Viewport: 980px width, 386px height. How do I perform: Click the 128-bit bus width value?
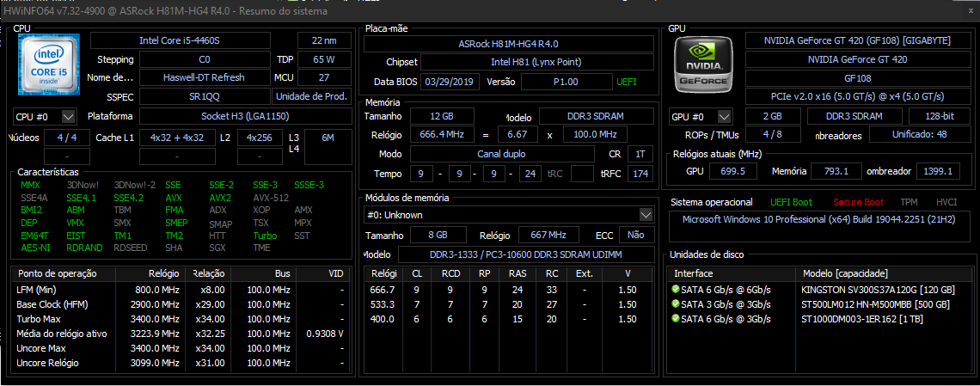[938, 116]
